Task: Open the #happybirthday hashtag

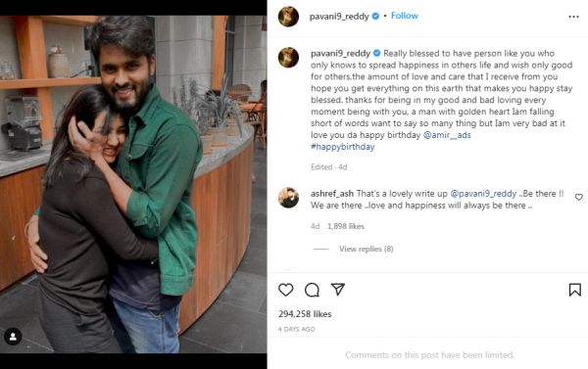Action: click(x=342, y=147)
